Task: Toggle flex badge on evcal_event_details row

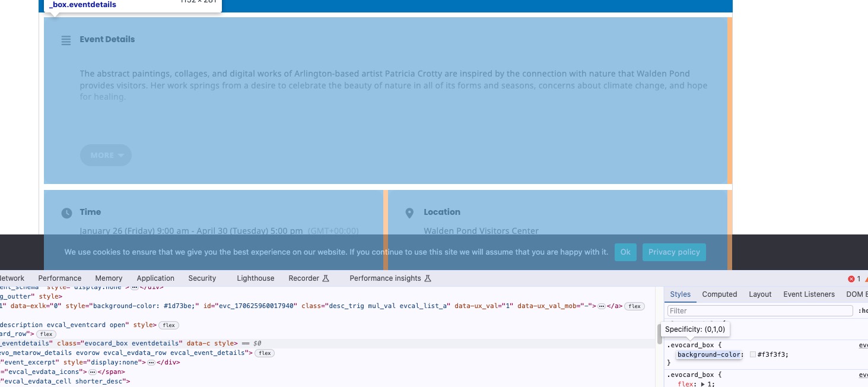Action: point(265,353)
